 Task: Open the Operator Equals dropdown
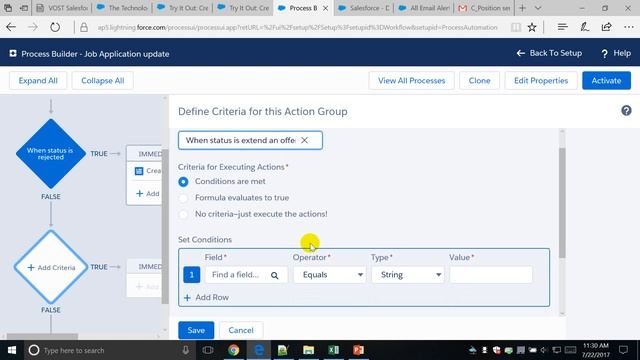(x=330, y=275)
